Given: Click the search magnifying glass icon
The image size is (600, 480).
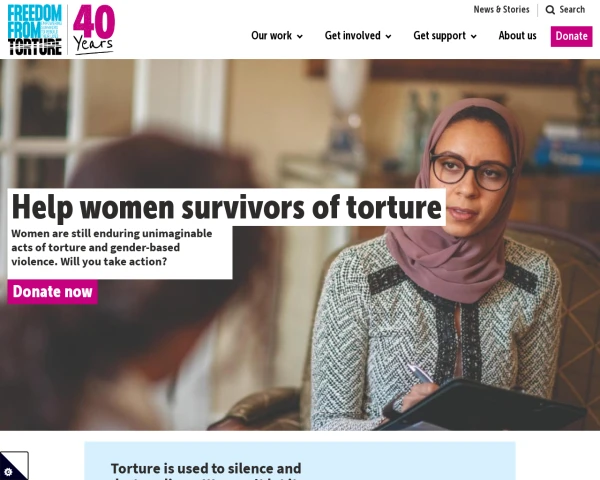Looking at the screenshot, I should [550, 10].
